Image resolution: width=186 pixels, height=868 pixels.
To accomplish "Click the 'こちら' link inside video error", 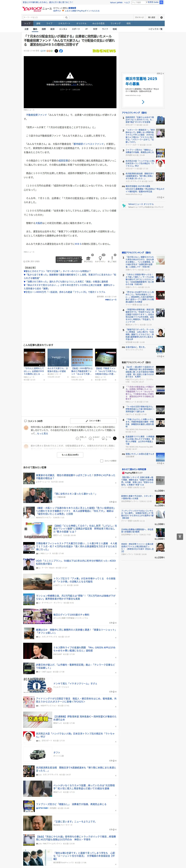I will point(74,85).
